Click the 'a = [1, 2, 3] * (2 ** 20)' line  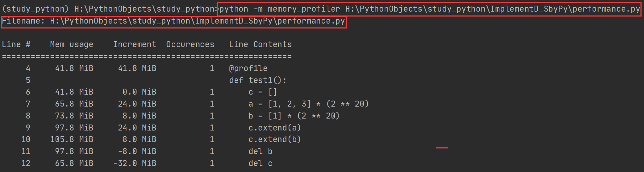[309, 104]
